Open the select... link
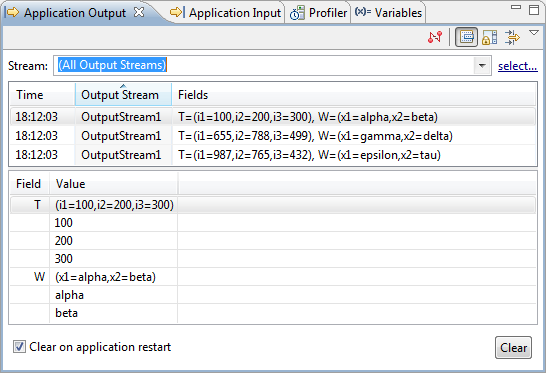546x373 pixels. pos(517,66)
